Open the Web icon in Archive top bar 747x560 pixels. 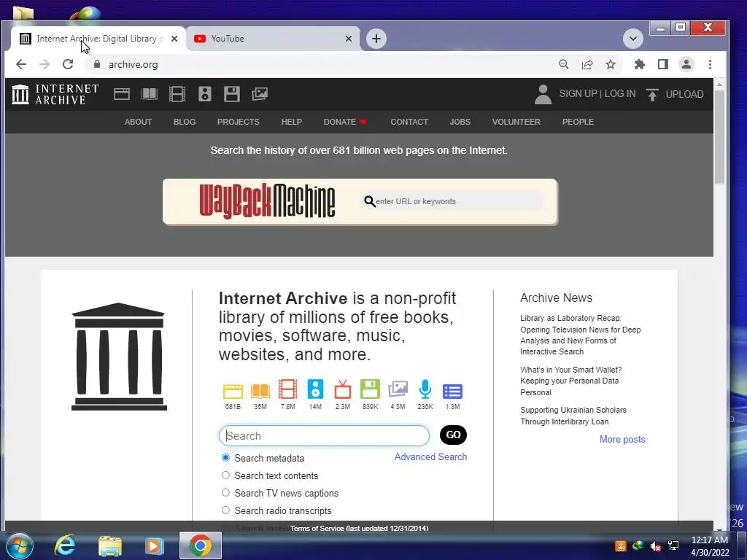pyautogui.click(x=122, y=94)
